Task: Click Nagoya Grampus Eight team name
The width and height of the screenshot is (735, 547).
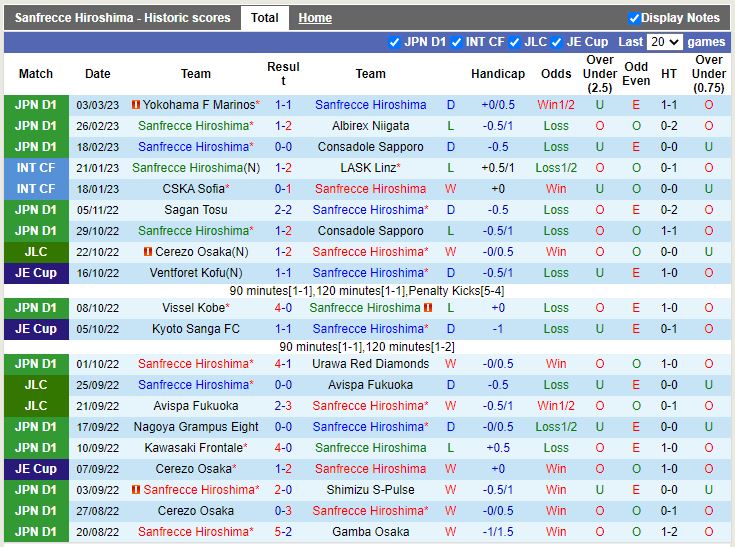Action: [196, 427]
